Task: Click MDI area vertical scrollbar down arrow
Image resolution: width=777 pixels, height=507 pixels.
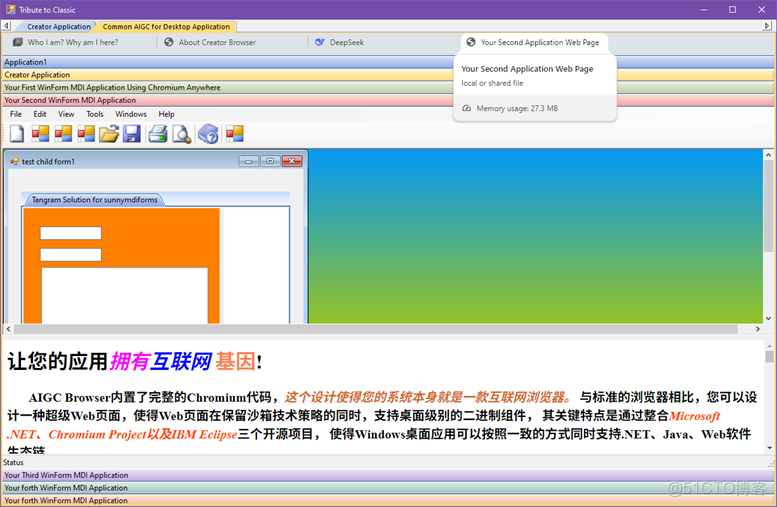Action: [x=768, y=318]
